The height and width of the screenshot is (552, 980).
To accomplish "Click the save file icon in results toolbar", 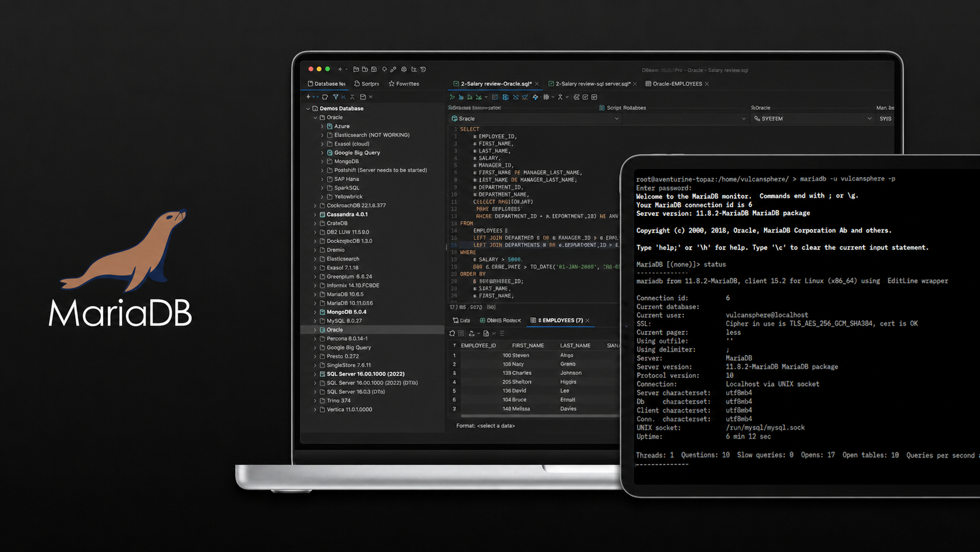I will [486, 333].
